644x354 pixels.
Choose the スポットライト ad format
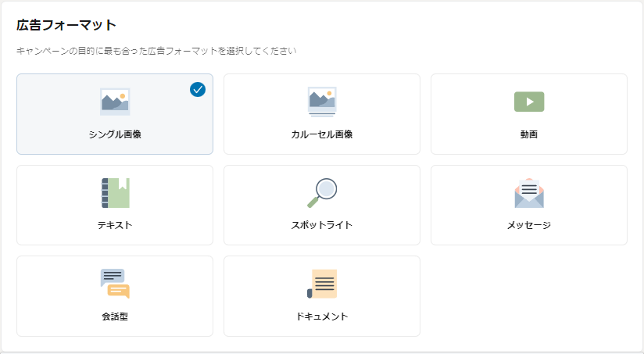322,205
